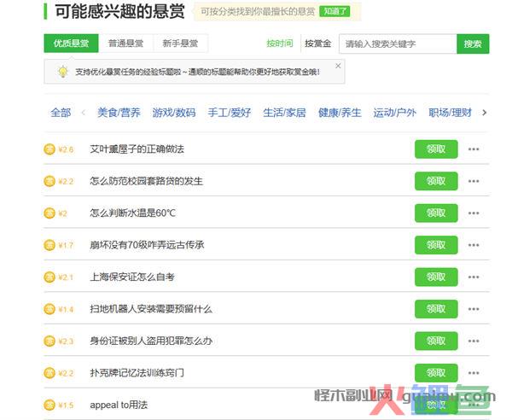Image resolution: width=512 pixels, height=420 pixels.
Task: Click the reward coin icon for 扫地机器人安装需要预留什么
Action: tap(49, 309)
